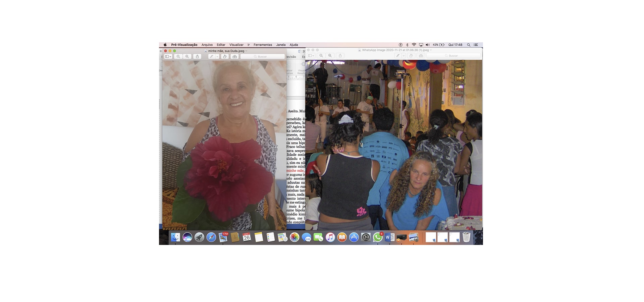Screen dimensions: 644x302
Task: Open sidebar view dropdown in WhatsApp Image window
Action: tap(311, 56)
